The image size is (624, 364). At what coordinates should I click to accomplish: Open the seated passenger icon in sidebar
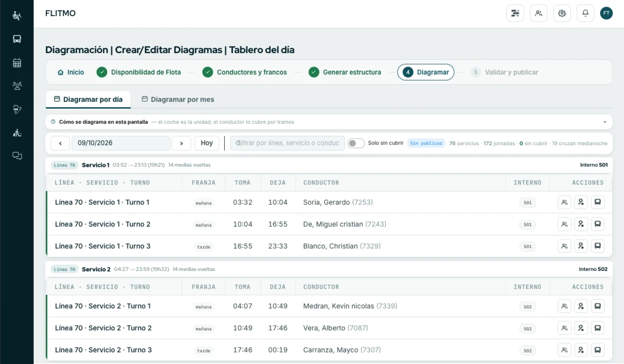(x=17, y=16)
